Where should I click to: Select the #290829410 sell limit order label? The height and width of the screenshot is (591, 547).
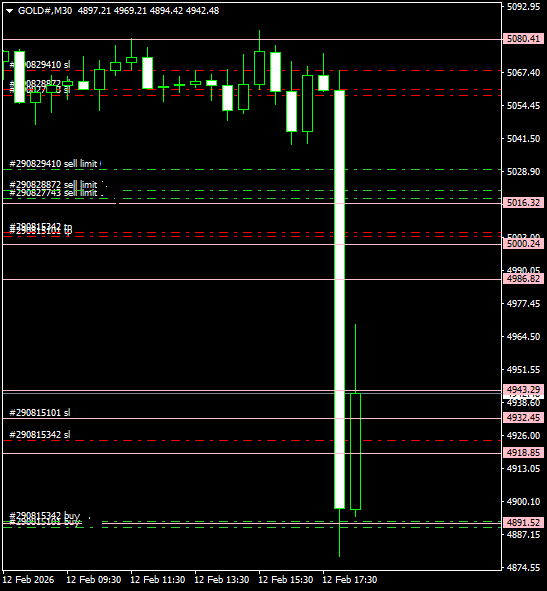point(54,164)
